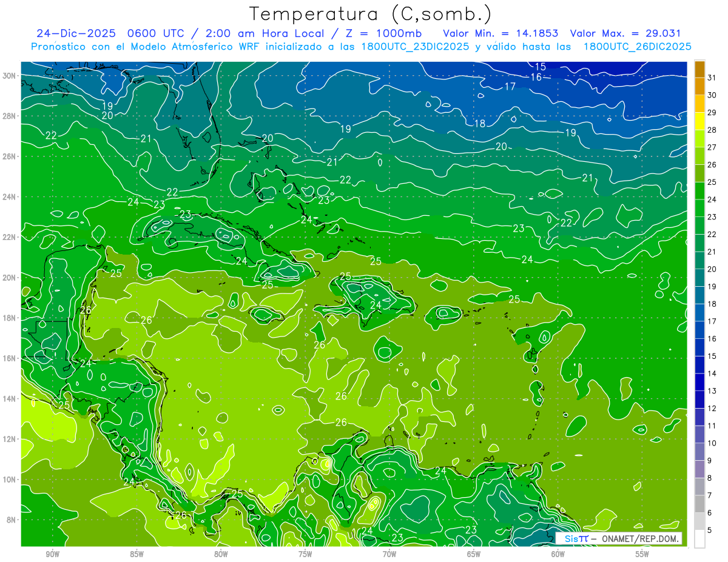Click the 'Valor Max. = 29.031' value

pyautogui.click(x=626, y=33)
